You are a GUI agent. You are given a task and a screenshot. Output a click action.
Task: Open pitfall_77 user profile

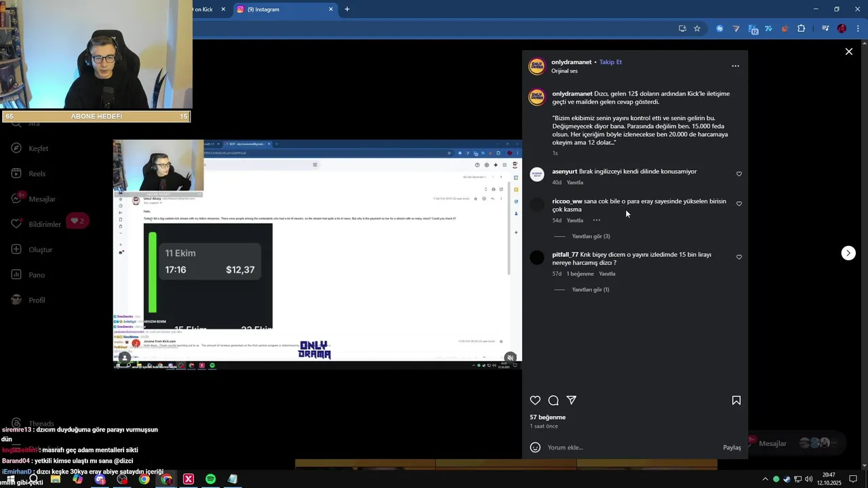point(565,255)
